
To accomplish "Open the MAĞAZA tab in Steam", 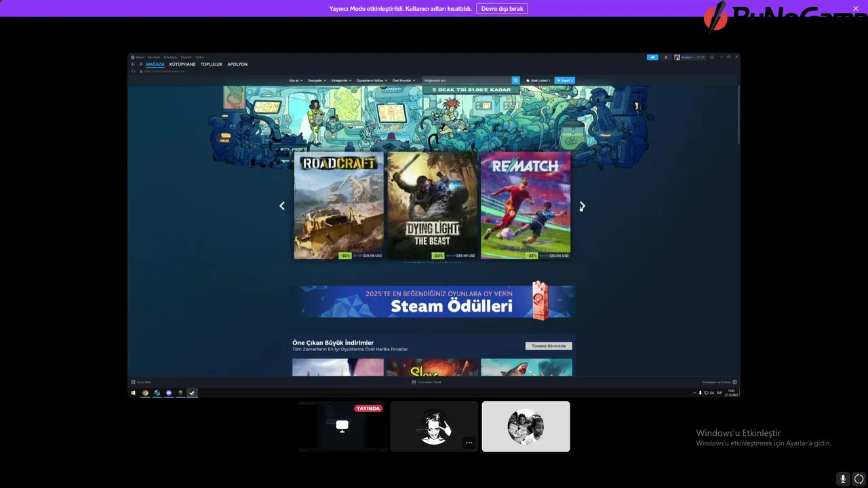I will tap(155, 64).
